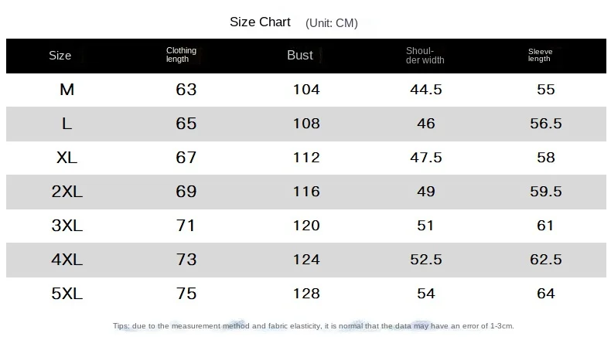Click clothing length value 75
Screen dimensions: 611x364
pos(186,294)
